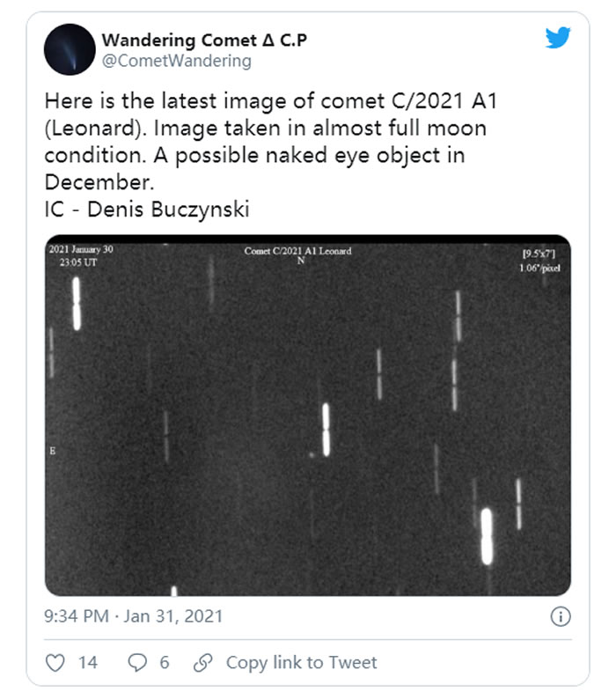Click the Comet C/2021 A1 Leonard image title
The height and width of the screenshot is (692, 616).
pos(298,252)
